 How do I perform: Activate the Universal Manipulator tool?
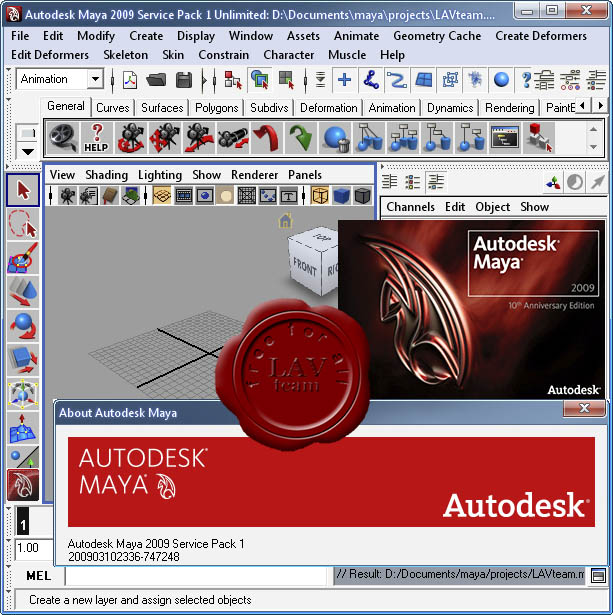pyautogui.click(x=23, y=394)
